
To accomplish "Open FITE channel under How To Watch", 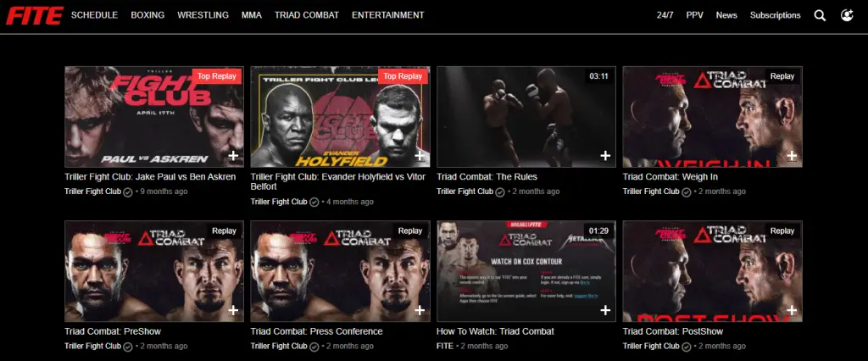I will (444, 346).
